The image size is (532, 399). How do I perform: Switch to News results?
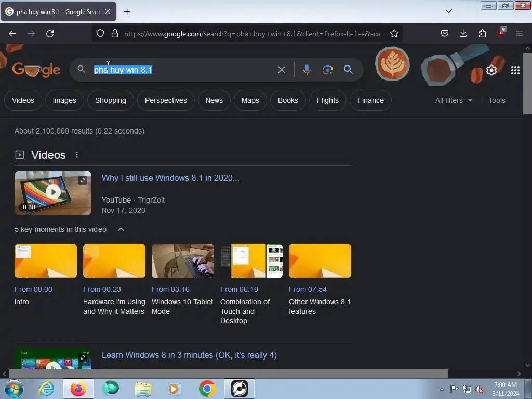[214, 100]
